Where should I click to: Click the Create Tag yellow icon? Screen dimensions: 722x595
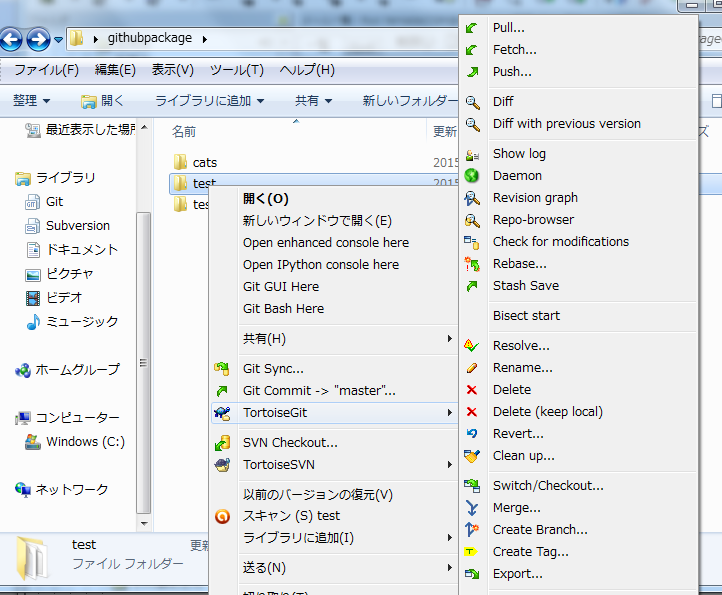(x=471, y=552)
